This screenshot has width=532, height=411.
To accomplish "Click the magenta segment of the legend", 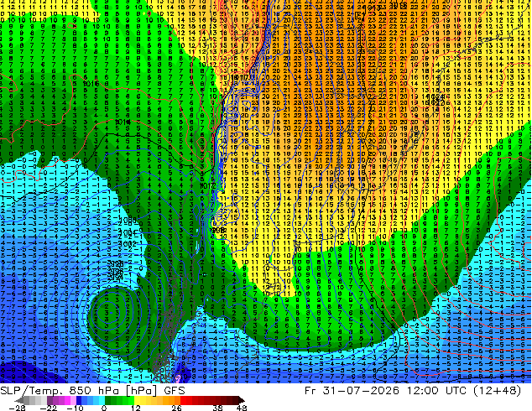I will [67, 400].
